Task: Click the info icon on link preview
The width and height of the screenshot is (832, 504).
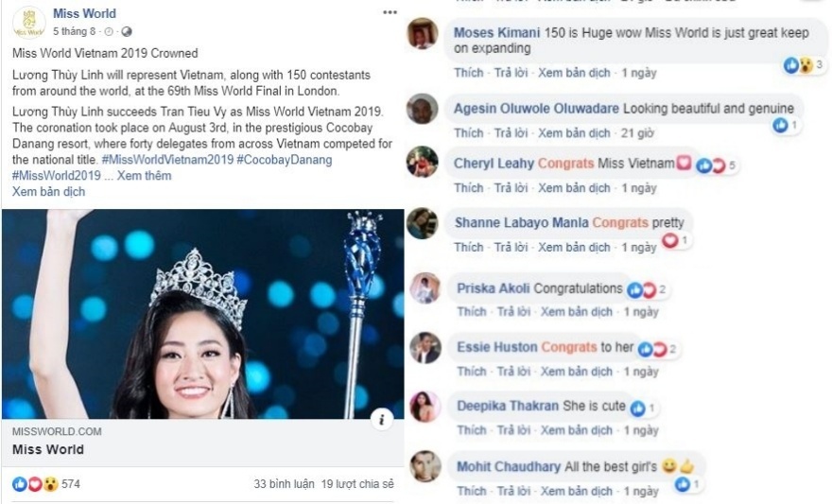Action: 380,419
